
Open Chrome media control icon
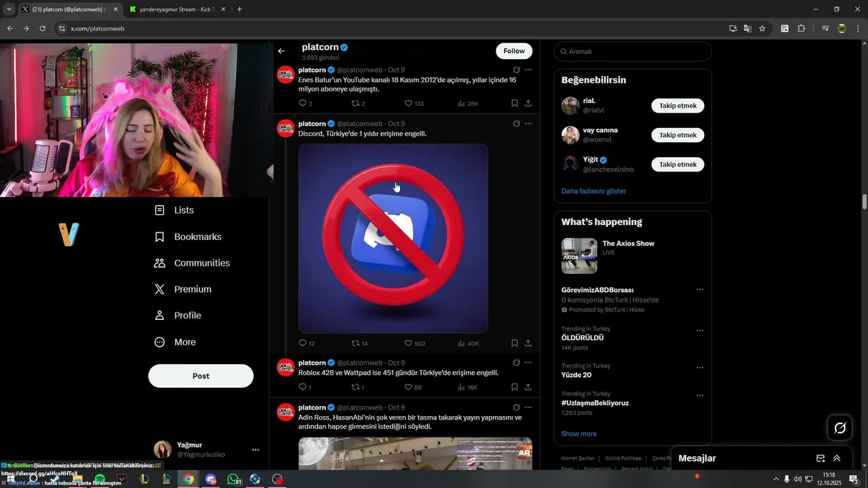point(825,28)
